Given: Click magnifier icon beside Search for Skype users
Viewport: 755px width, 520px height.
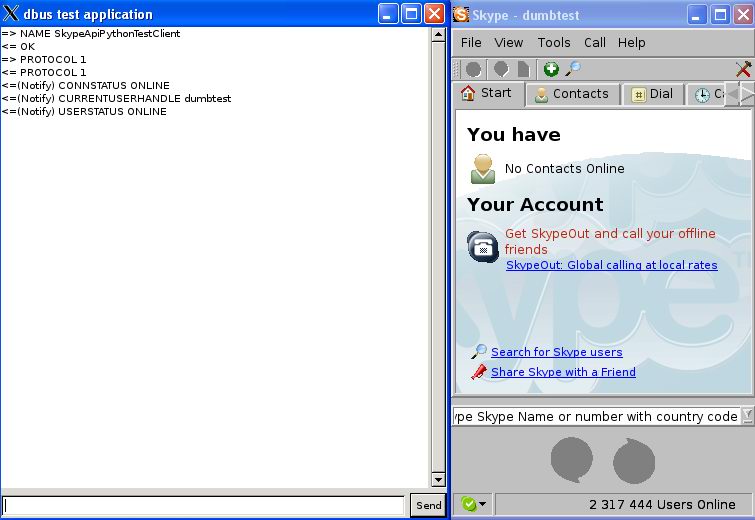Looking at the screenshot, I should 479,351.
